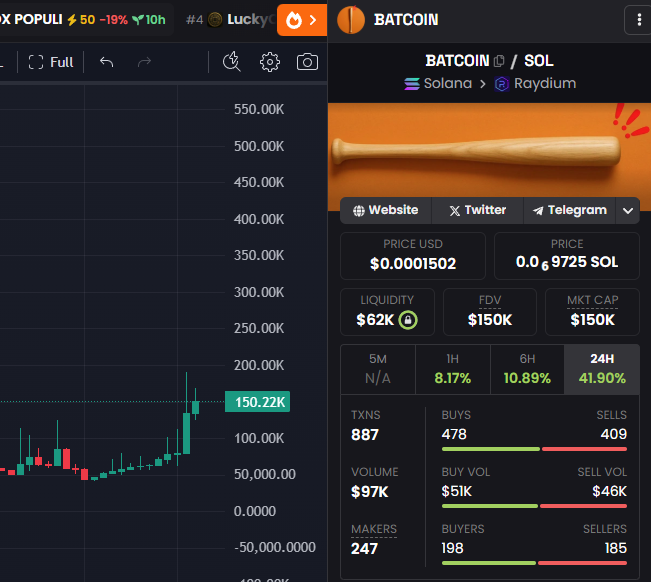Click the SOL price value box

click(567, 256)
